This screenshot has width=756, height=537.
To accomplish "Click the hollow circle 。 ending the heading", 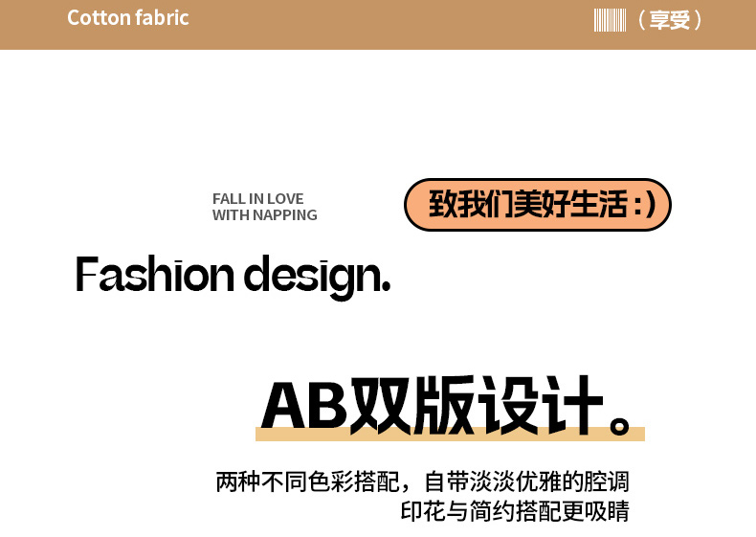I will click(619, 425).
